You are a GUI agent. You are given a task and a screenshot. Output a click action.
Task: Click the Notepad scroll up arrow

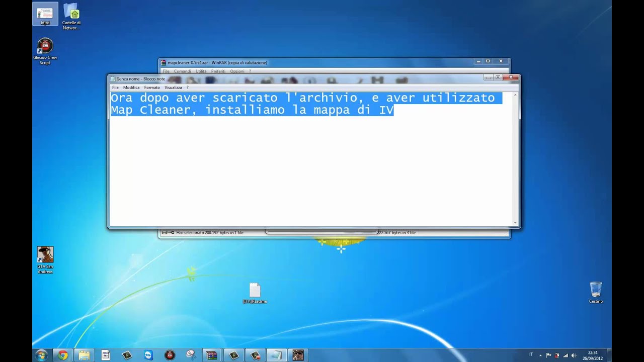pyautogui.click(x=515, y=95)
